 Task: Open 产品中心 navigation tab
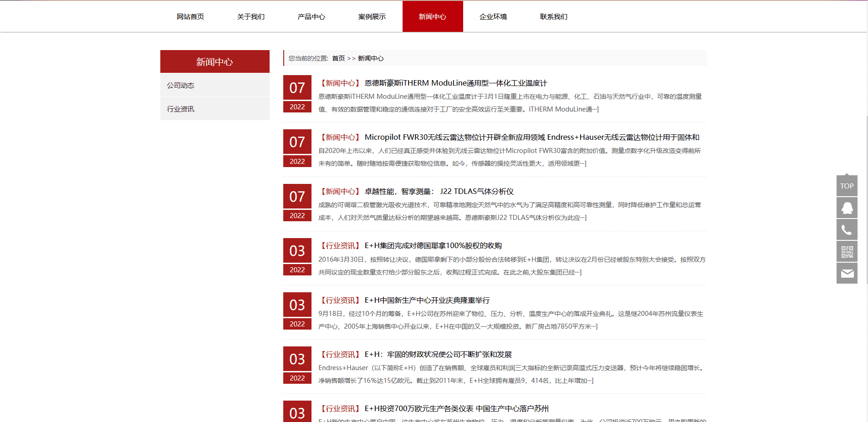tap(311, 17)
